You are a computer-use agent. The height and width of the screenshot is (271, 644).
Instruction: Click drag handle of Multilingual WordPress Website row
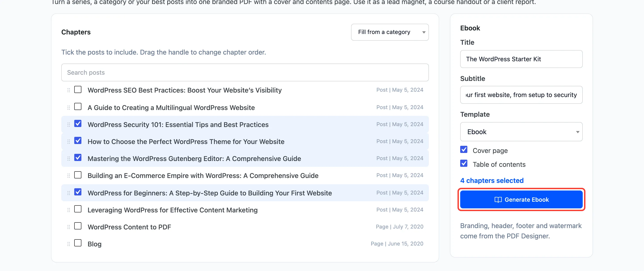[68, 108]
